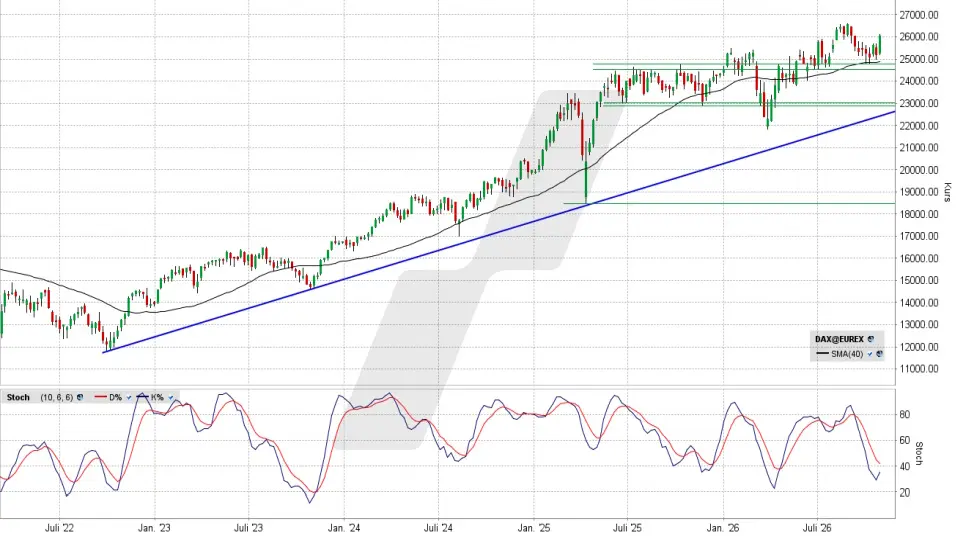Click the 13000.00 price axis label
Screen dimensions: 960x540
918,324
